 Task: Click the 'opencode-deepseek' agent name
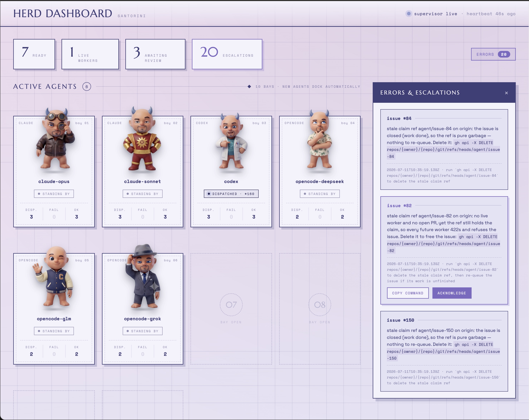tap(320, 181)
